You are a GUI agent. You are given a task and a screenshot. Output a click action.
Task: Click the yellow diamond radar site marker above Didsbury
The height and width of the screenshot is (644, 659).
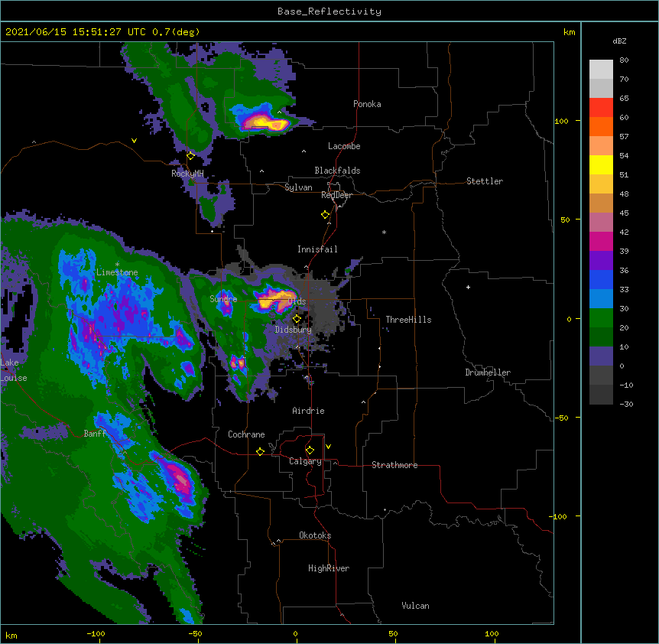[297, 319]
